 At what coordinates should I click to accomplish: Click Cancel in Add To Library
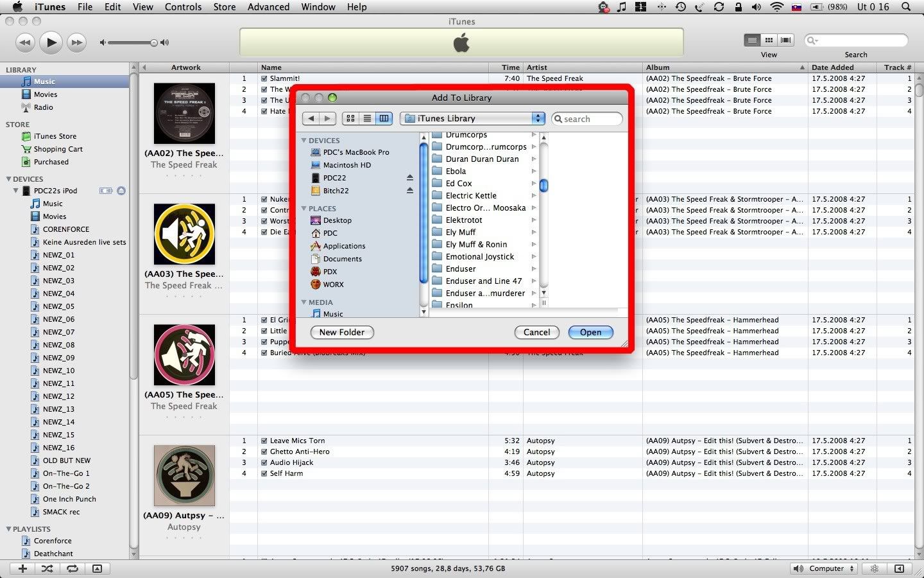(x=536, y=332)
